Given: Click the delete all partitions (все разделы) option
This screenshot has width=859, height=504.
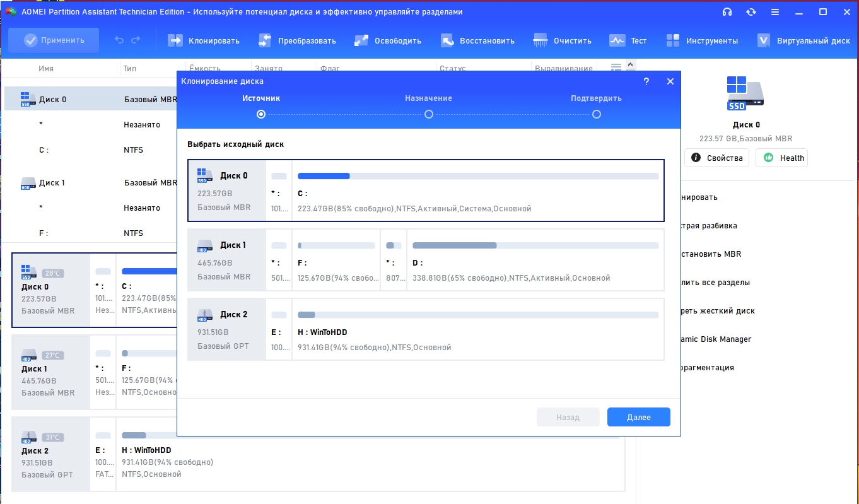Looking at the screenshot, I should 715,283.
